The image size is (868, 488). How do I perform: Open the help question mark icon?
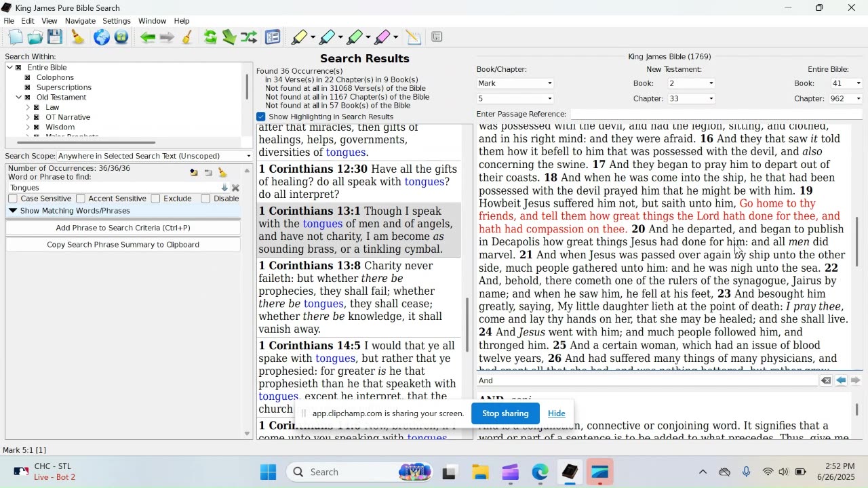tap(121, 37)
